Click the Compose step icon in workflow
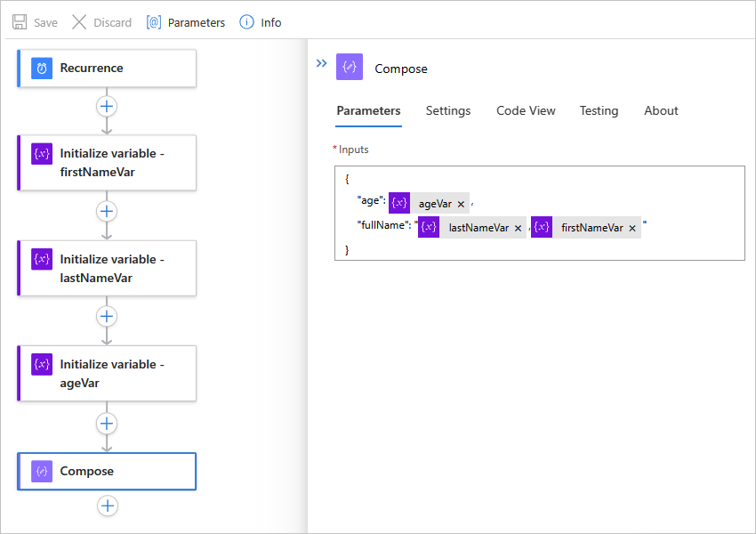 tap(42, 472)
